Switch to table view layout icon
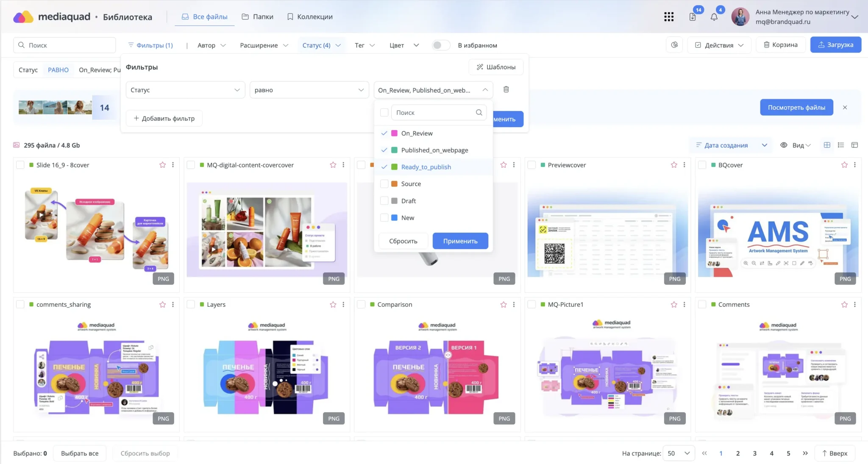 coord(854,145)
